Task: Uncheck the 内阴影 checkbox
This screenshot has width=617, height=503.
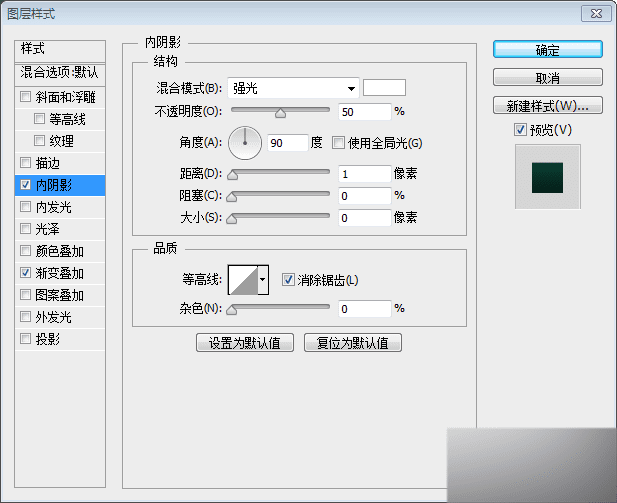Action: click(x=26, y=185)
